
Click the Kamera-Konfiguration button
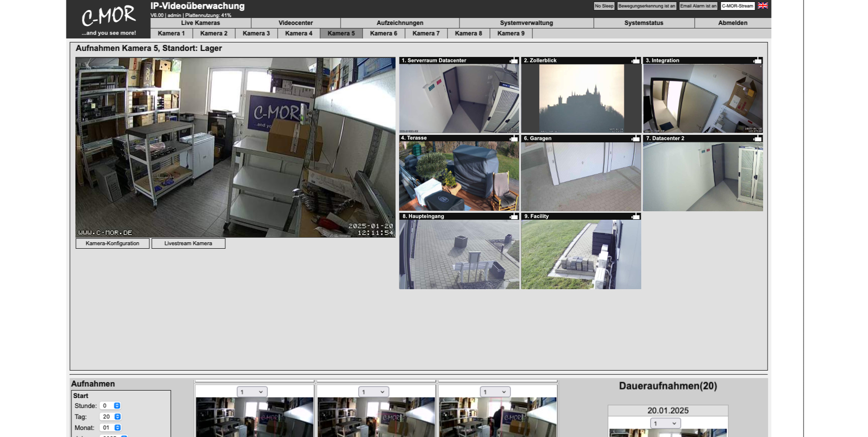coord(112,243)
